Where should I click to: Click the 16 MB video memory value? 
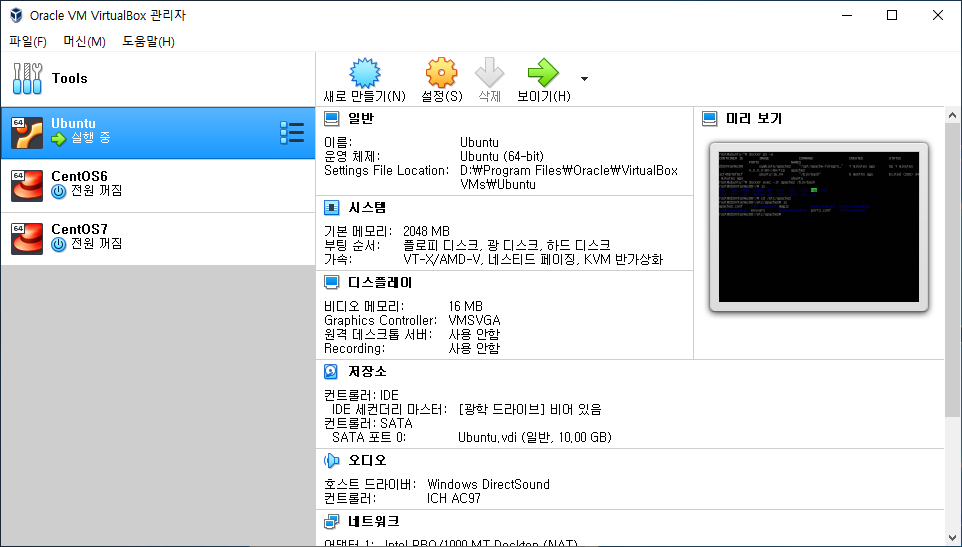[466, 307]
